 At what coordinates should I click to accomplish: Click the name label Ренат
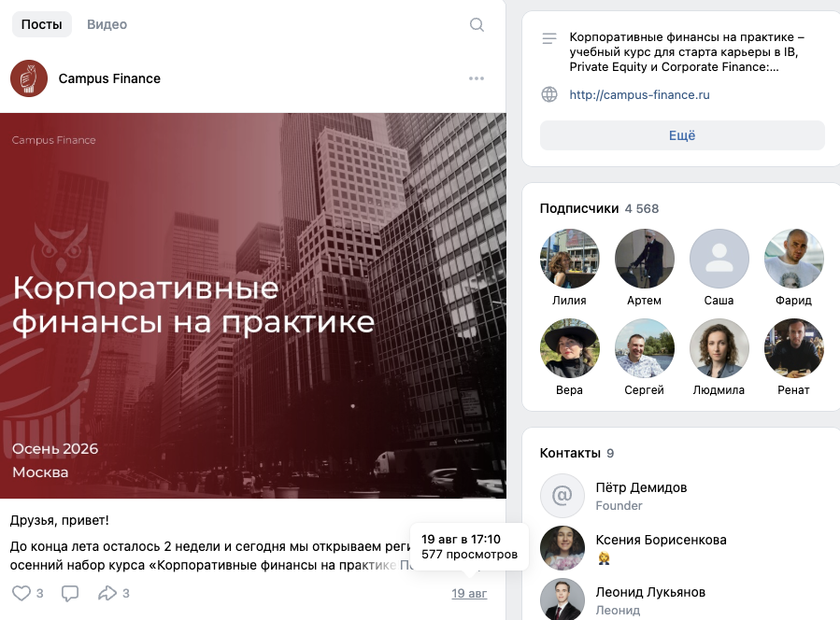pyautogui.click(x=793, y=389)
